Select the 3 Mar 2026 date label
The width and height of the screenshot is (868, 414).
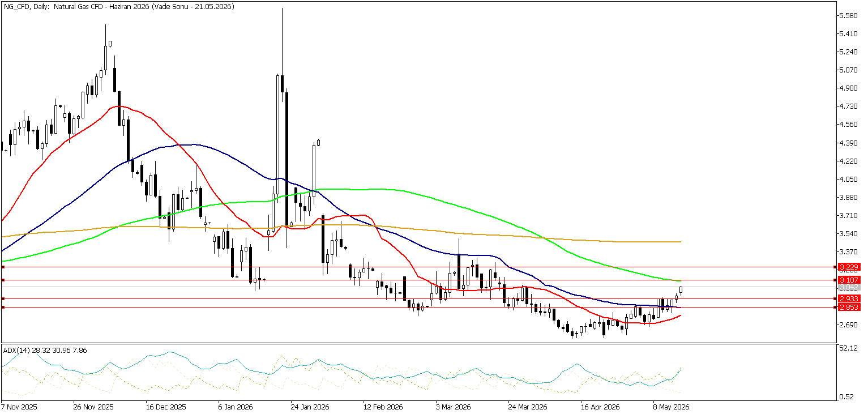point(454,407)
